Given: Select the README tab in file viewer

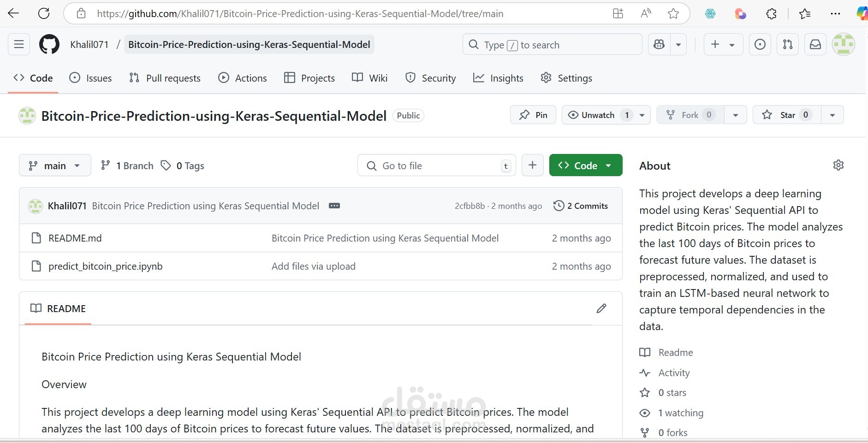Looking at the screenshot, I should (58, 308).
